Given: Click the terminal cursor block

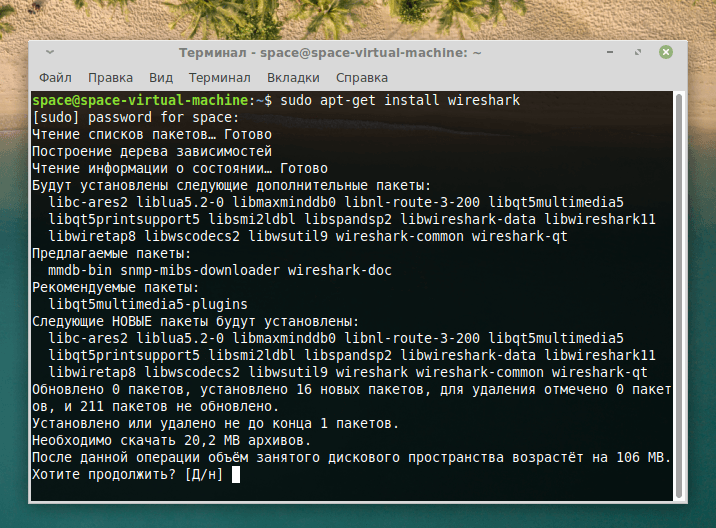Looking at the screenshot, I should point(236,475).
